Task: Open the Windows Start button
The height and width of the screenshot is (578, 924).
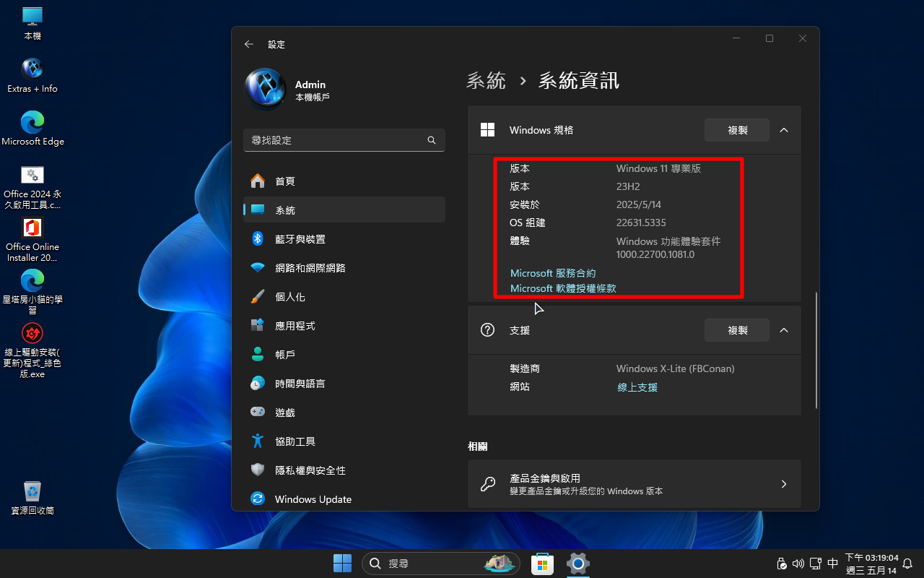Action: click(x=342, y=564)
